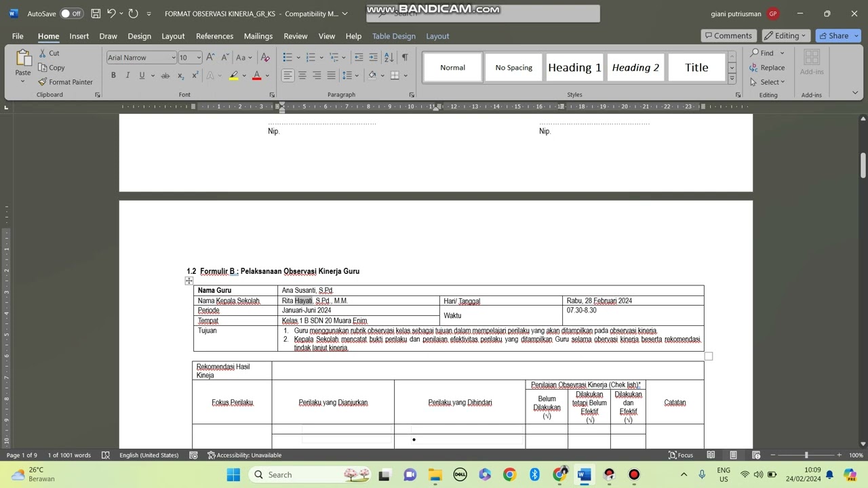The image size is (868, 488).
Task: Expand the Select menu in Editing
Action: click(768, 82)
